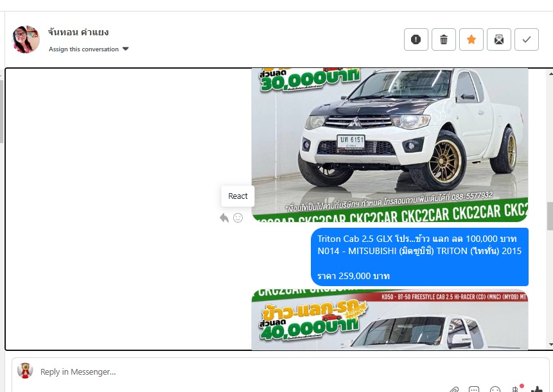Mark conversation done with checkmark button
This screenshot has height=392, width=553.
pyautogui.click(x=527, y=39)
